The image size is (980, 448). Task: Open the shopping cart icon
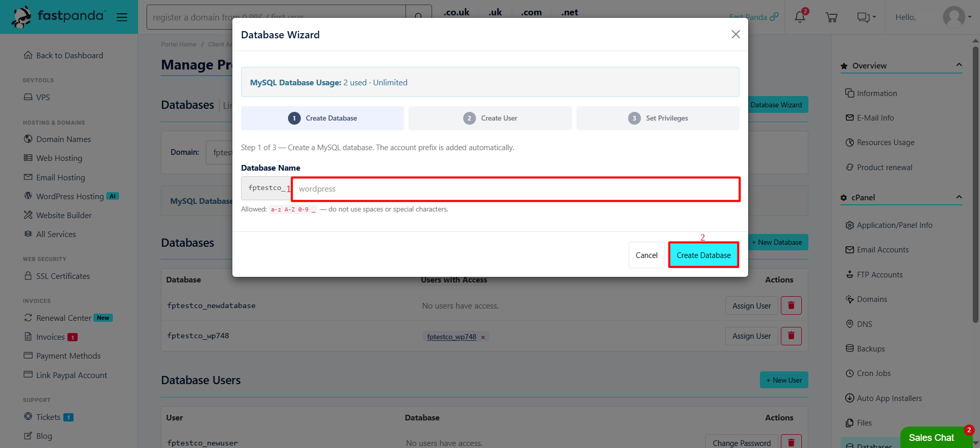(x=831, y=17)
